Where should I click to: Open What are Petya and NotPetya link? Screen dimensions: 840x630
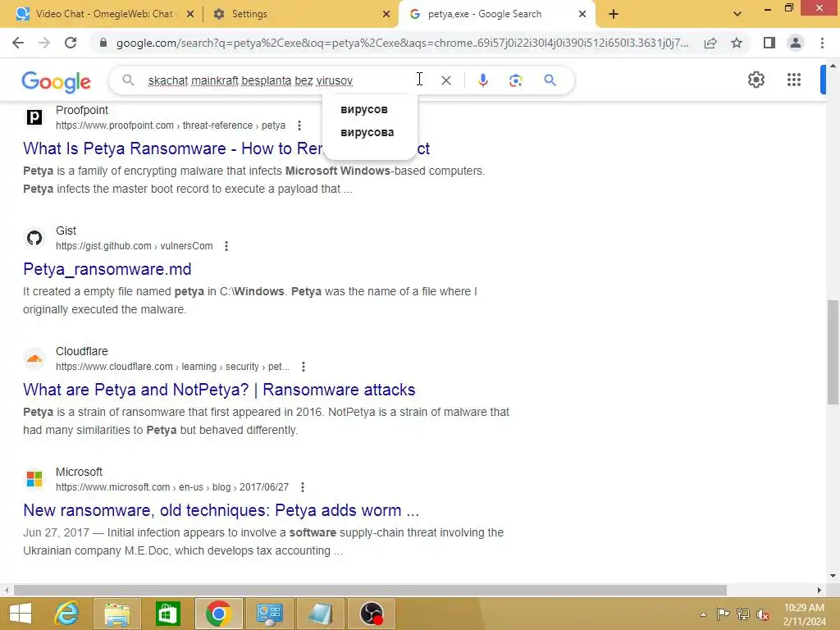[x=219, y=390]
